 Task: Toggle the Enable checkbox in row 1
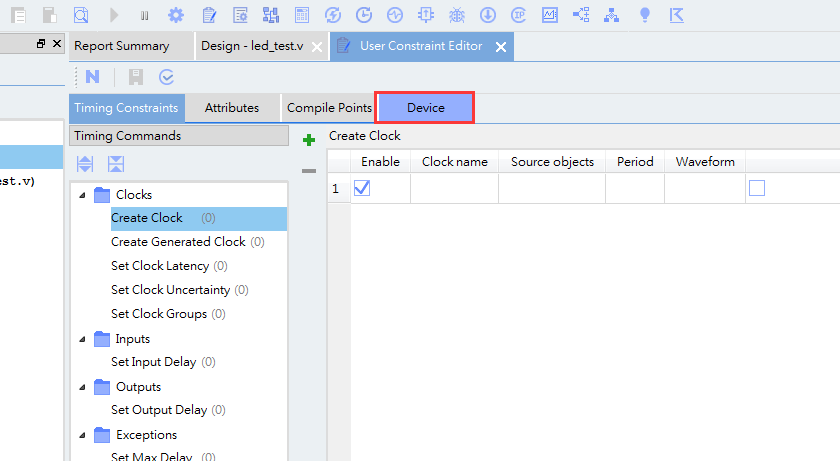pyautogui.click(x=362, y=188)
